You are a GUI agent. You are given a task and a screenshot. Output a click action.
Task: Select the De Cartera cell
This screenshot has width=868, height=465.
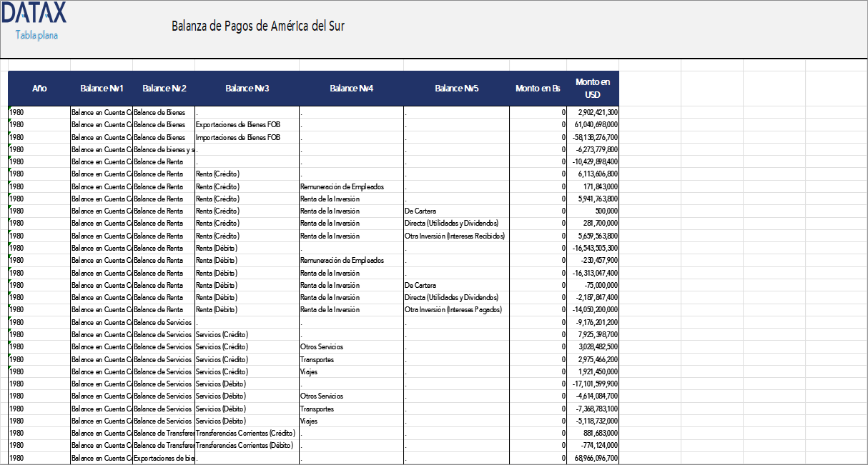(x=422, y=211)
